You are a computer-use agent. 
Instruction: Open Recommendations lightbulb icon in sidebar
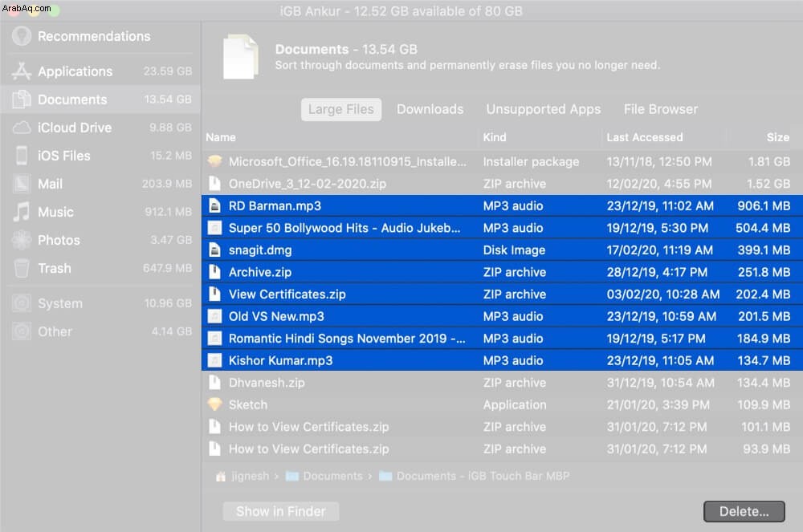click(22, 36)
